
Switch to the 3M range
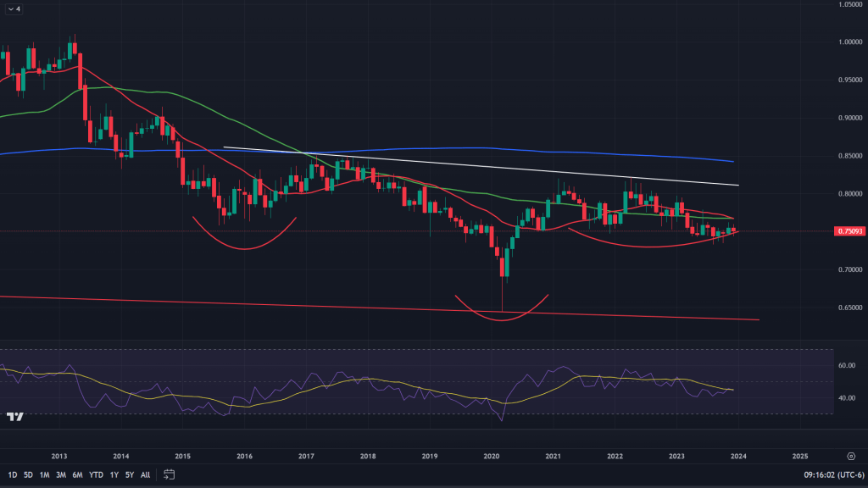click(61, 474)
